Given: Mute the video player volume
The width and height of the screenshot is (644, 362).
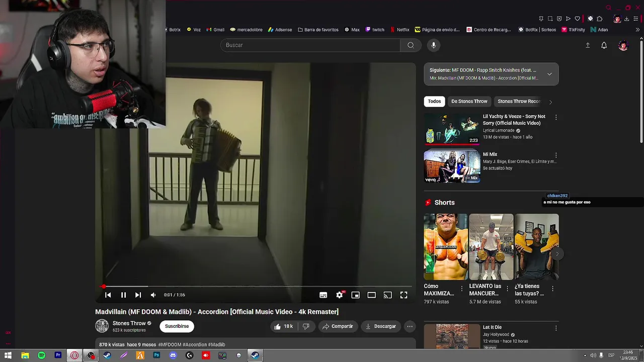Looking at the screenshot, I should (x=153, y=295).
